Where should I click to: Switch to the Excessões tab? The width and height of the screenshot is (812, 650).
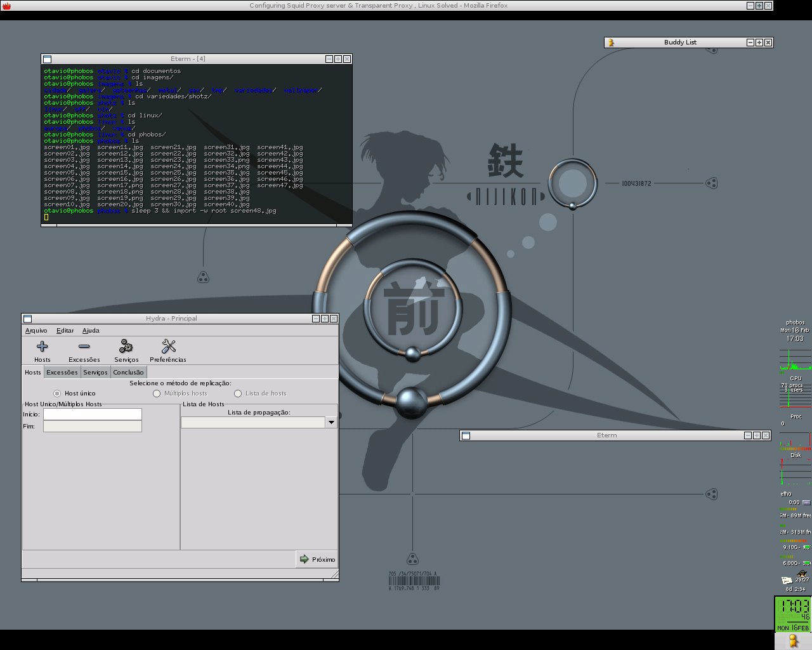[62, 373]
